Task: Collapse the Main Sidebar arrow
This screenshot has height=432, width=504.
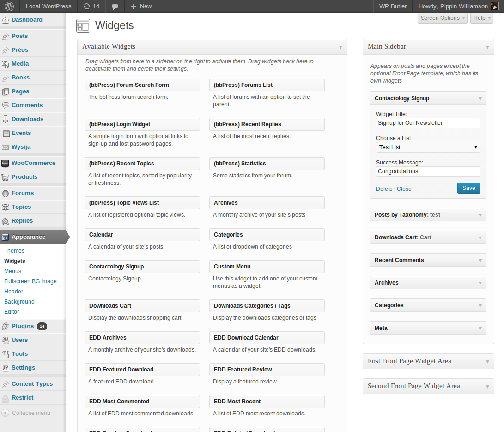Action: (x=488, y=47)
